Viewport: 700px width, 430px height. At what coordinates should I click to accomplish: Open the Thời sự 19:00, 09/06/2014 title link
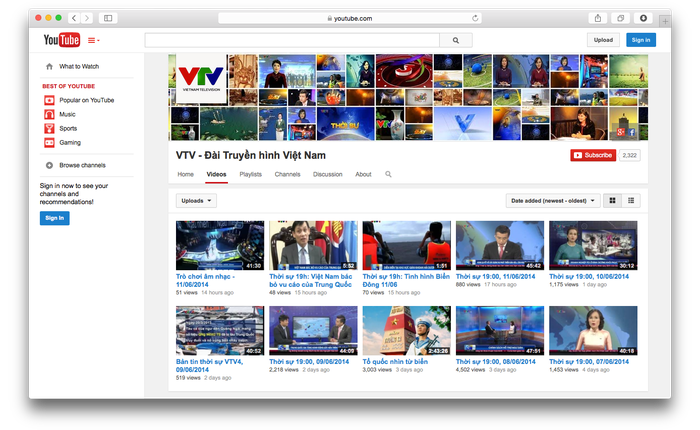tap(309, 362)
